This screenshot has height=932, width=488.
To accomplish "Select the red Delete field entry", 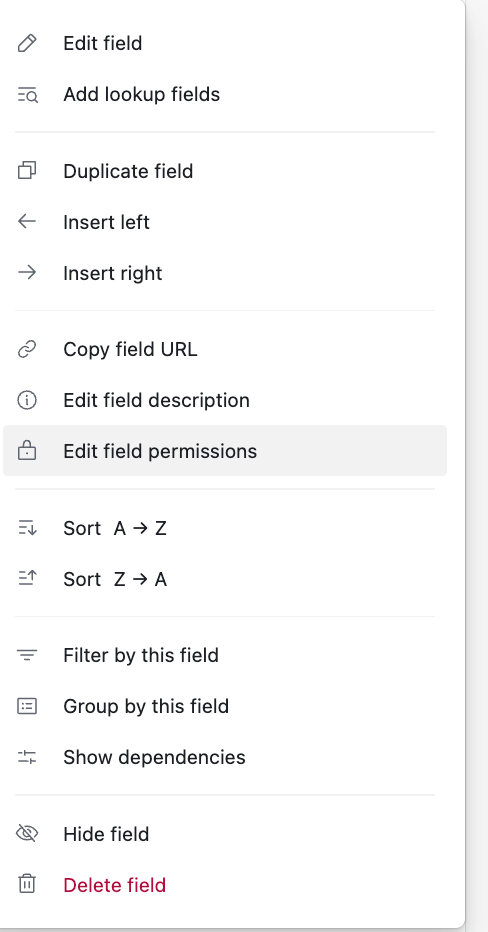I will click(x=225, y=885).
